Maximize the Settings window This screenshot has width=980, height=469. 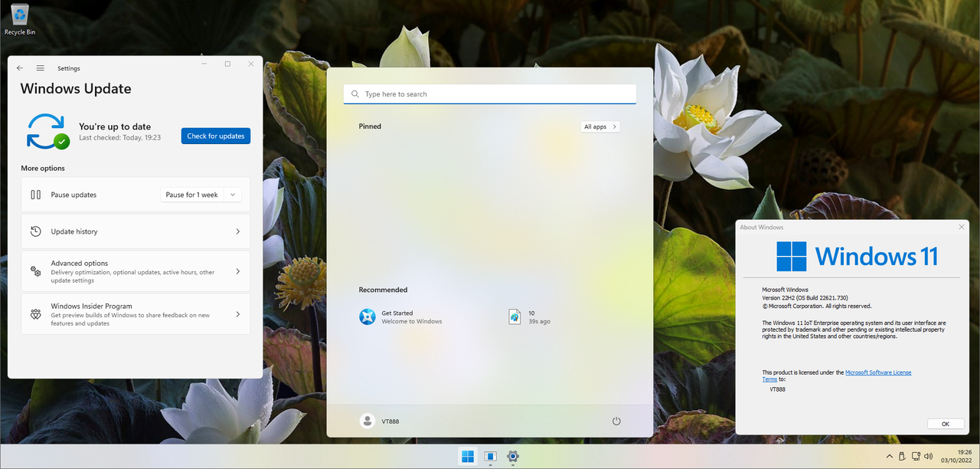pos(227,64)
